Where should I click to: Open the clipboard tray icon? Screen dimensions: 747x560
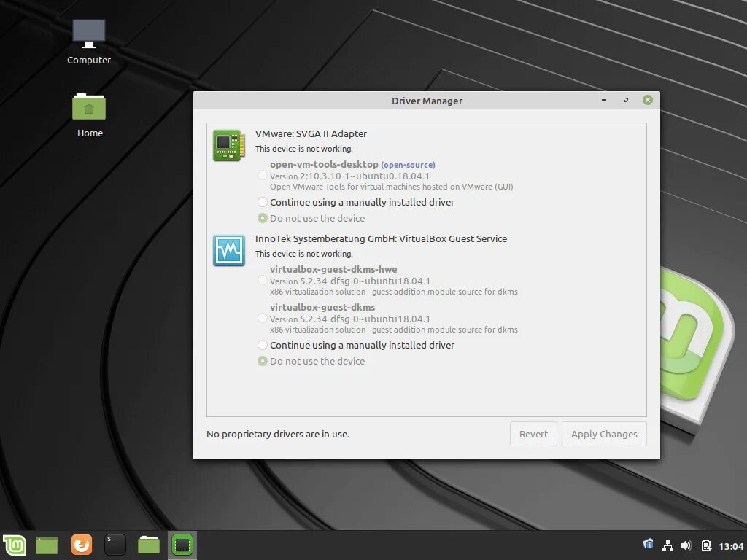coord(706,545)
